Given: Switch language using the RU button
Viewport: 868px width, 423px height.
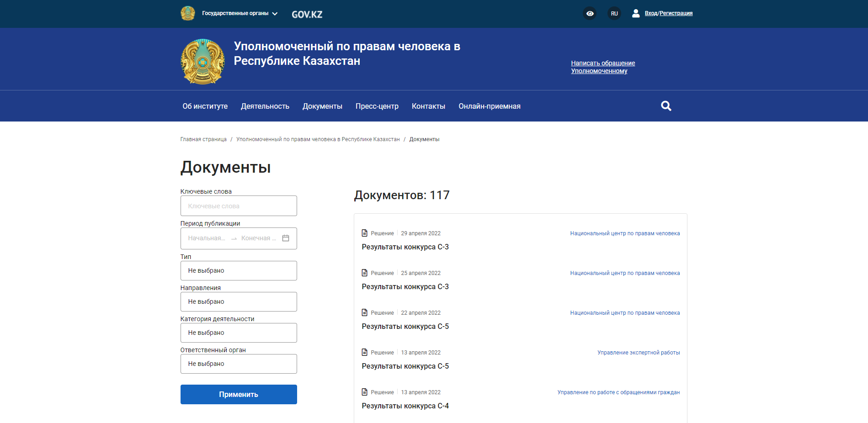Looking at the screenshot, I should (614, 14).
